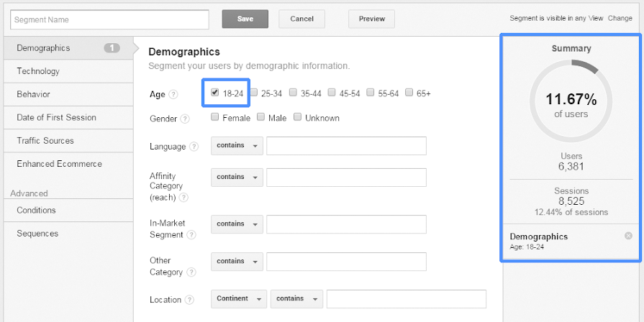Image resolution: width=644 pixels, height=322 pixels.
Task: Tick the Female gender checkbox
Action: [x=215, y=117]
